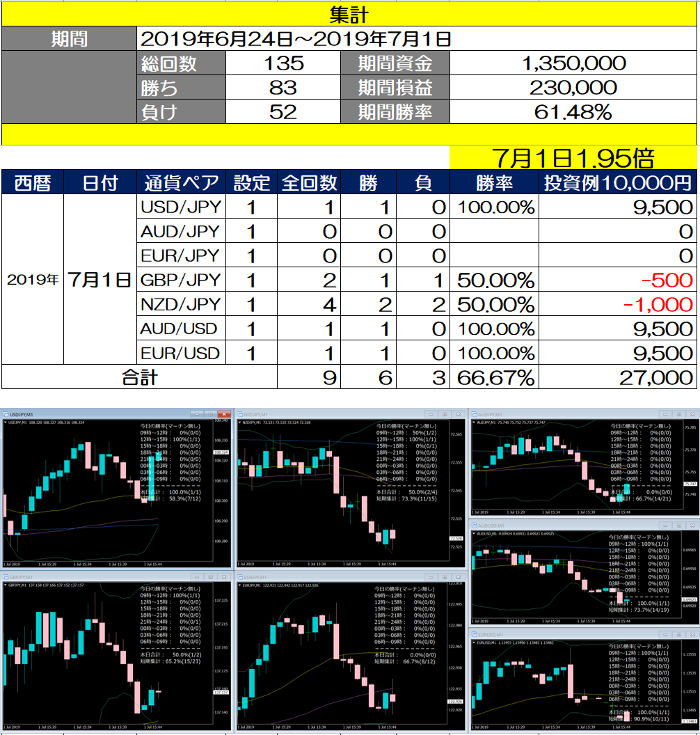This screenshot has width=700, height=735.
Task: Maximize the EURJPY,M1 chart window
Action: pos(445,577)
